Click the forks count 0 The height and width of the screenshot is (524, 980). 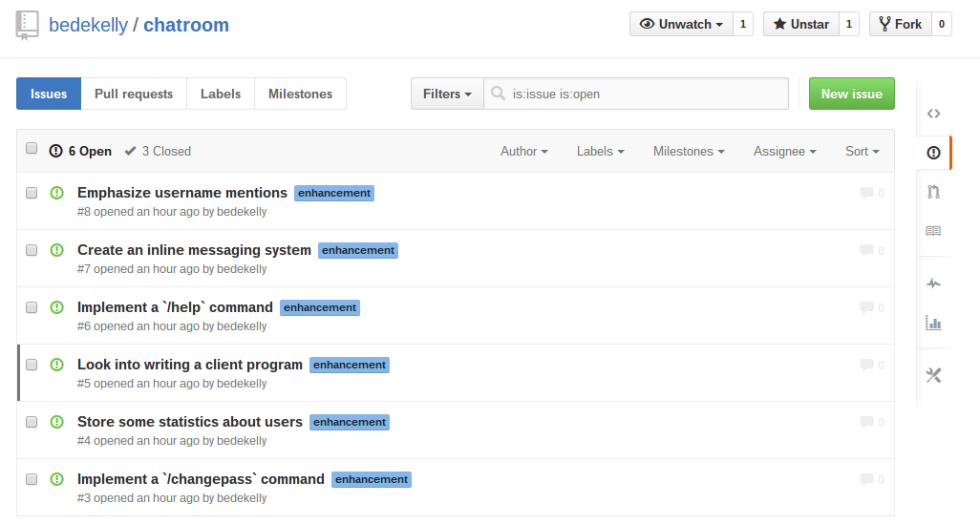tap(942, 25)
